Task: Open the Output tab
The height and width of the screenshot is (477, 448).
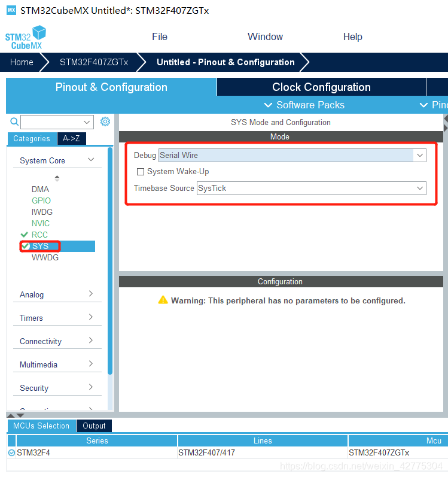Action: (94, 426)
